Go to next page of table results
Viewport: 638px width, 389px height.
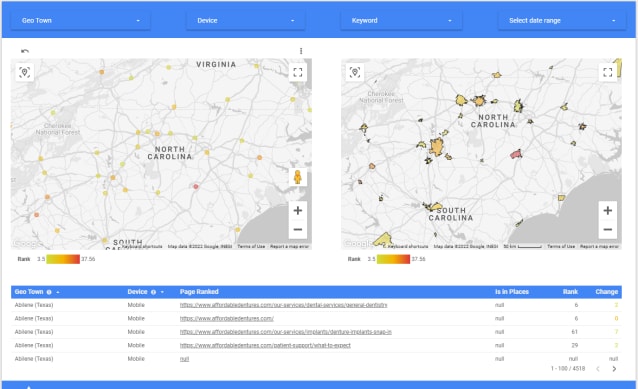614,369
